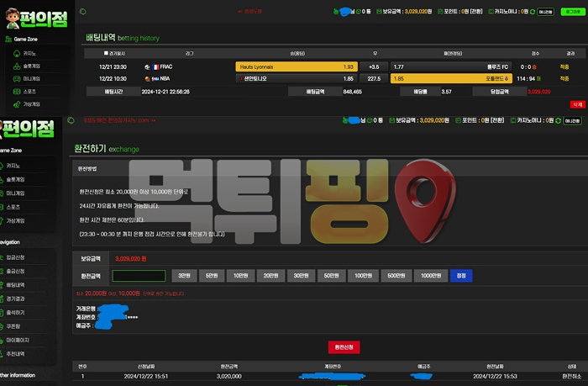
Task: Click 카지노머니 icon on exchange page header
Action: (512, 120)
